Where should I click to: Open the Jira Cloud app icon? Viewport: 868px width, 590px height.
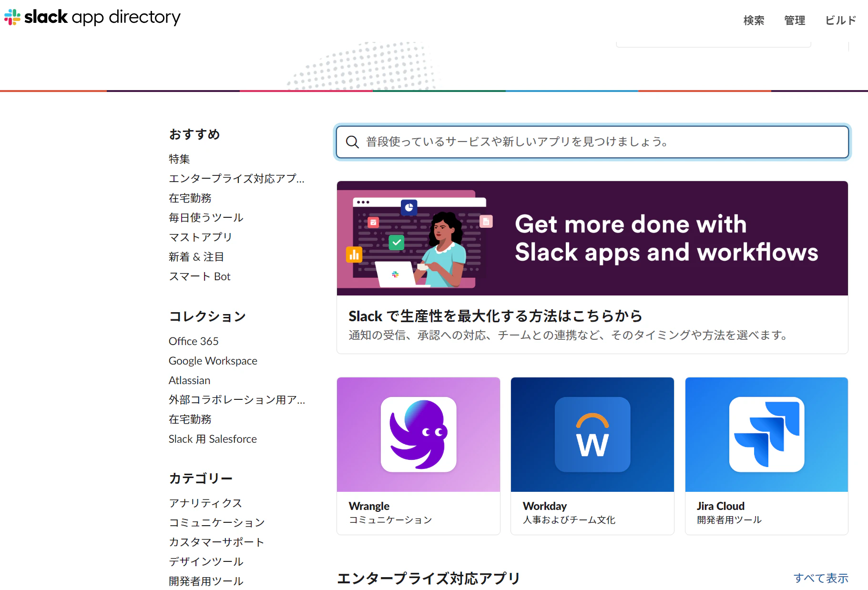767,434
